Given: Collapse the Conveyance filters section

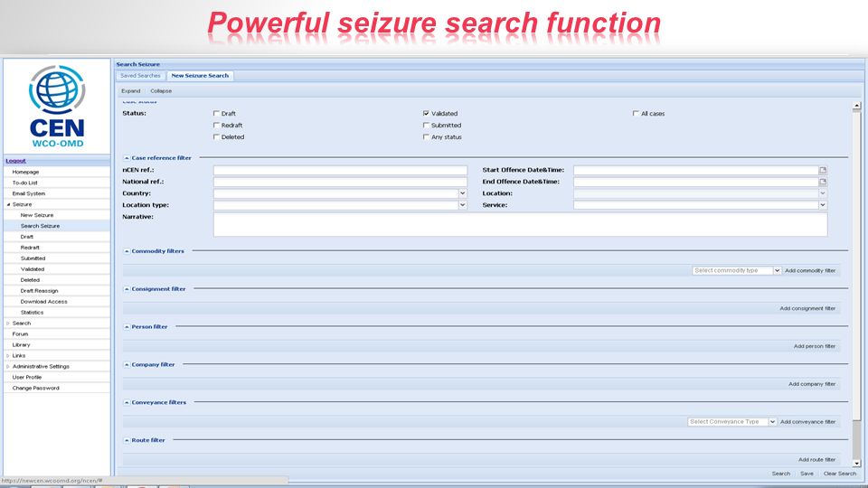Looking at the screenshot, I should pos(127,402).
